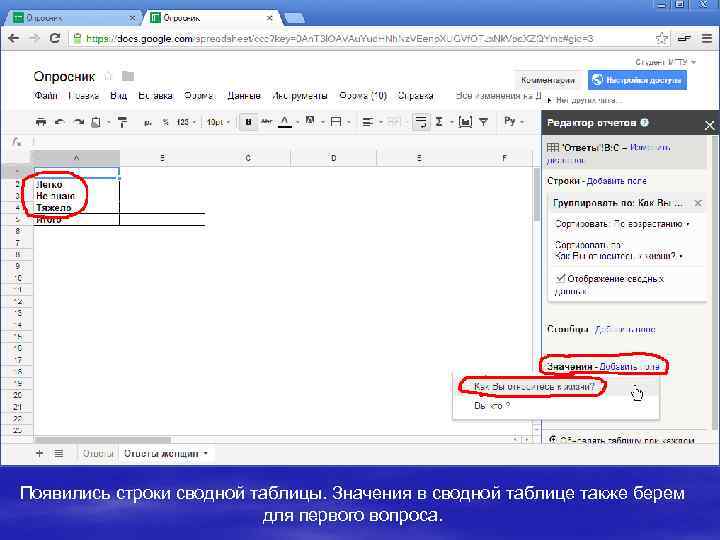Reload the page with the refresh button
This screenshot has width=720, height=540.
click(x=55, y=39)
